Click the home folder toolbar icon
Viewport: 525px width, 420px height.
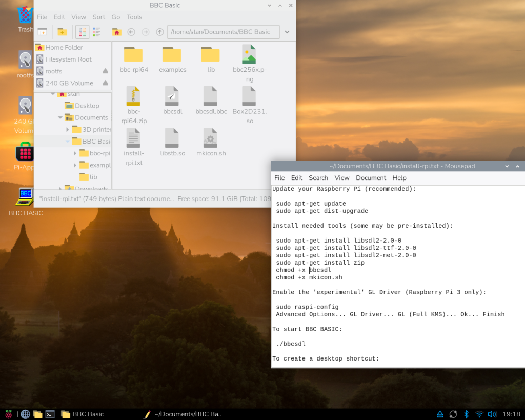pos(116,32)
